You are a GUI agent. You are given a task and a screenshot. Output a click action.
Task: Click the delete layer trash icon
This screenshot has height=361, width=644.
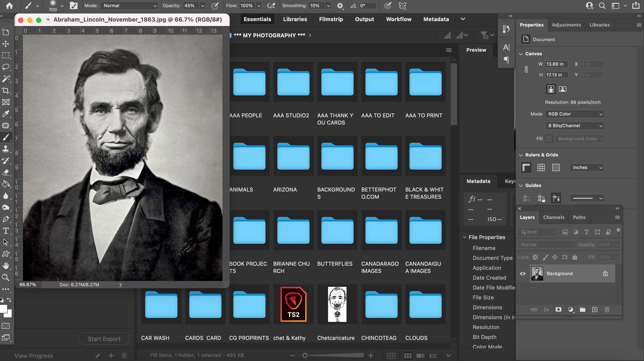pos(607,310)
